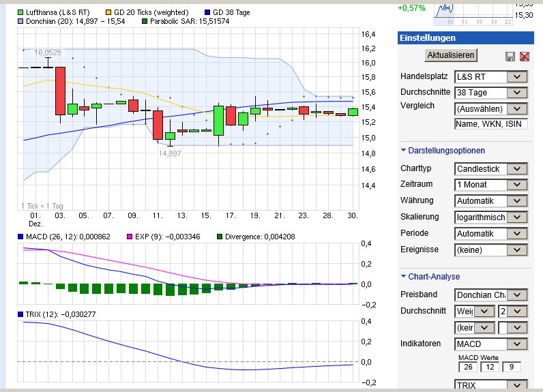Open the TRIX indicator dropdown

490,385
